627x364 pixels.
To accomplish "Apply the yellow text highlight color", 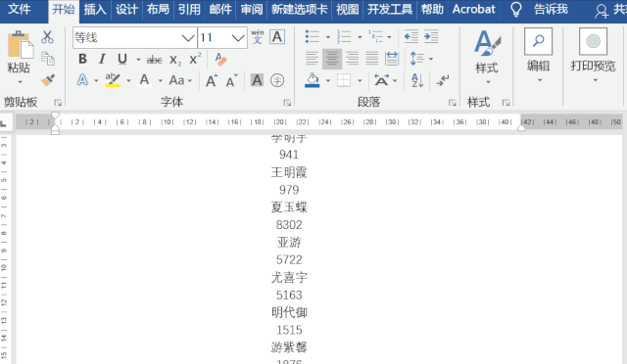I will [113, 80].
